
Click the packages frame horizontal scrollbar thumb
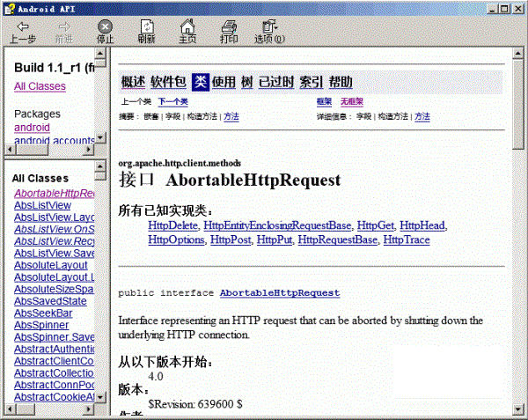tap(32, 149)
